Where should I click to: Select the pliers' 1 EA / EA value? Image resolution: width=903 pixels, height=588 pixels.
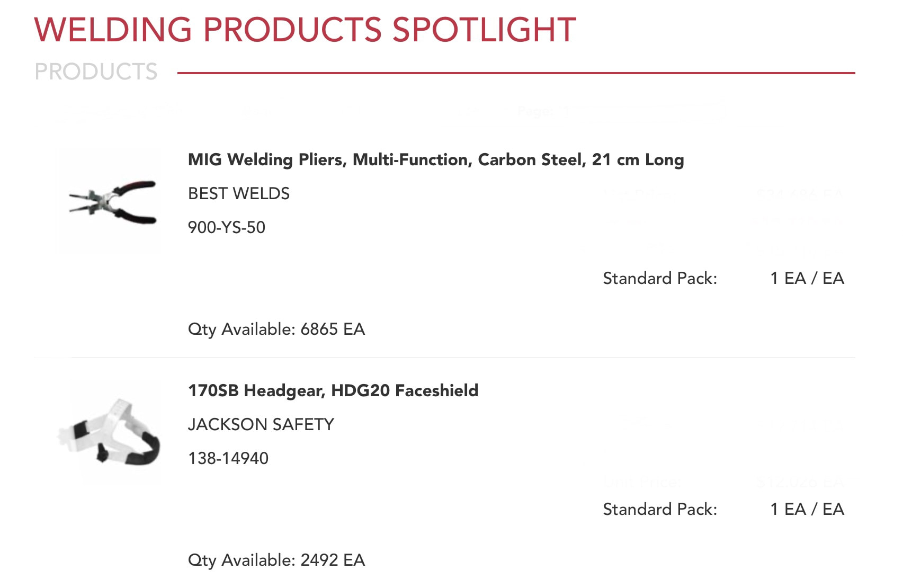(807, 278)
